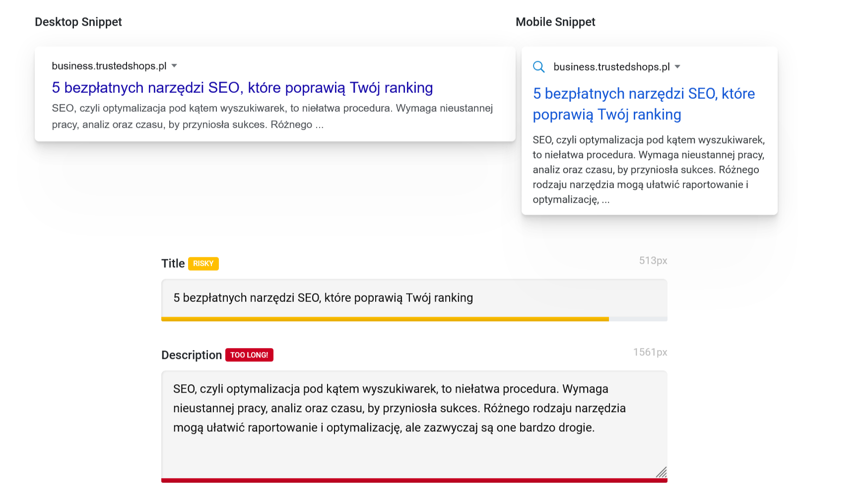This screenshot has height=499, width=868.
Task: Click inside the Title input field
Action: click(x=414, y=298)
